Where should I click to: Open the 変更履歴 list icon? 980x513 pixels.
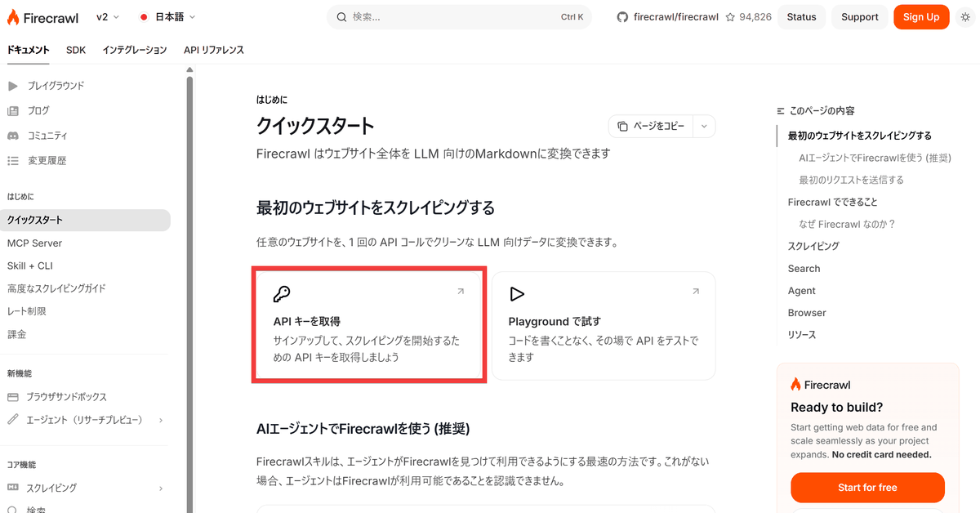click(13, 161)
